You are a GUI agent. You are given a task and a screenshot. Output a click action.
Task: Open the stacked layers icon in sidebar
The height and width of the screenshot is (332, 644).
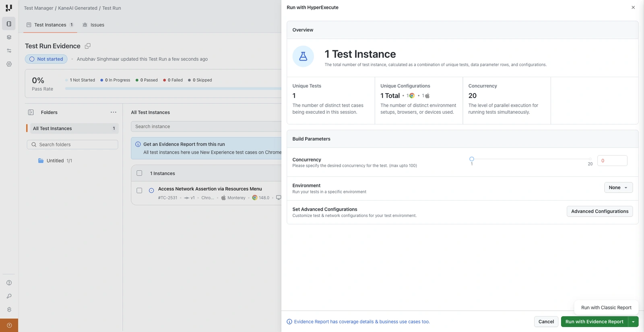9,37
